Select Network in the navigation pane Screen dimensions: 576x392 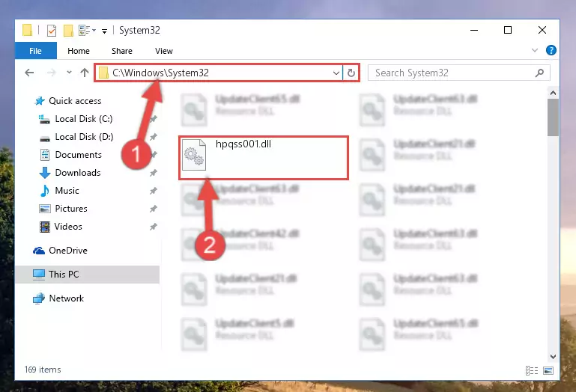(66, 298)
